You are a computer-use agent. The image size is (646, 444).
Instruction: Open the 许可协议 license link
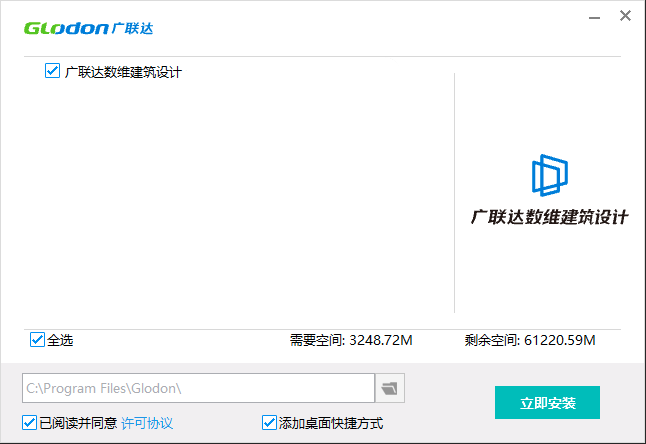[x=147, y=423]
